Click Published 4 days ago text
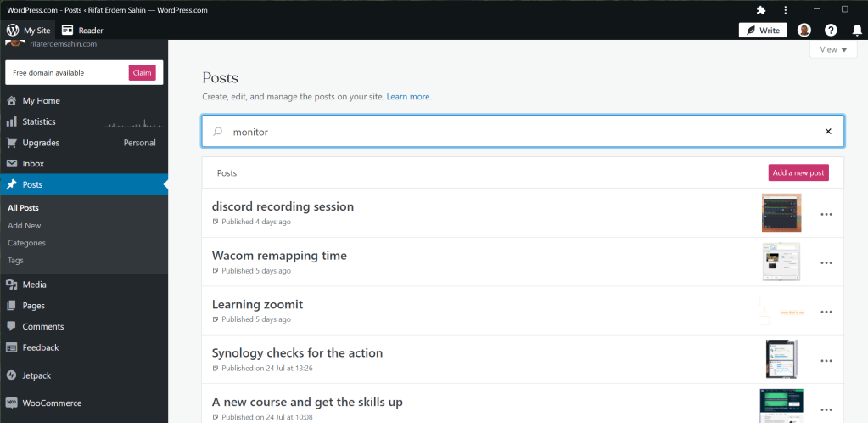Viewport: 868px width, 423px height. pyautogui.click(x=255, y=222)
